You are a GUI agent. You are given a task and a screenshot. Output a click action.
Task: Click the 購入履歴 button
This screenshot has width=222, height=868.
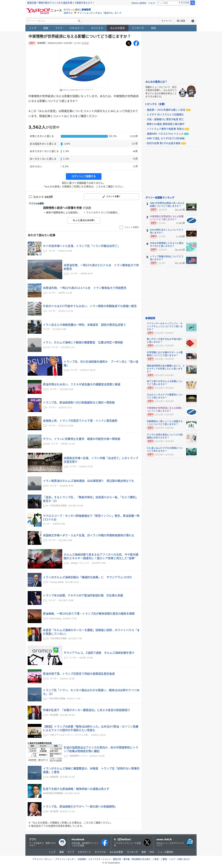pyautogui.click(x=181, y=21)
